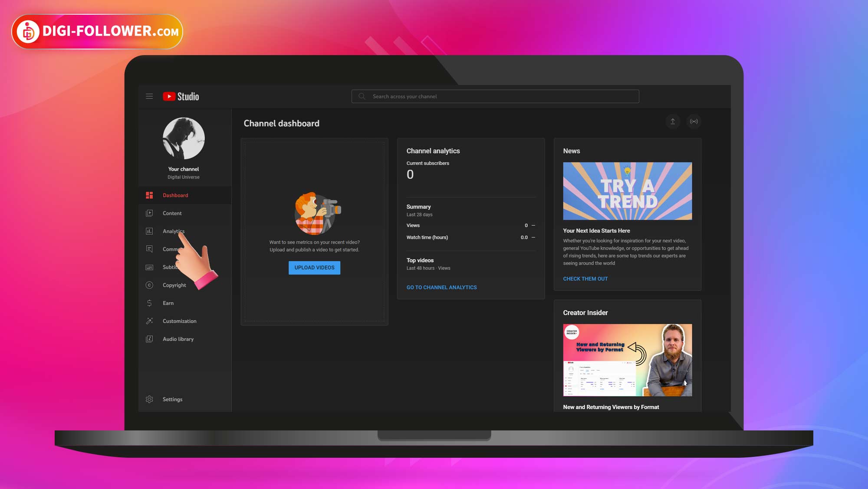
Task: Click CHECK THEM OUT trending link
Action: point(585,279)
